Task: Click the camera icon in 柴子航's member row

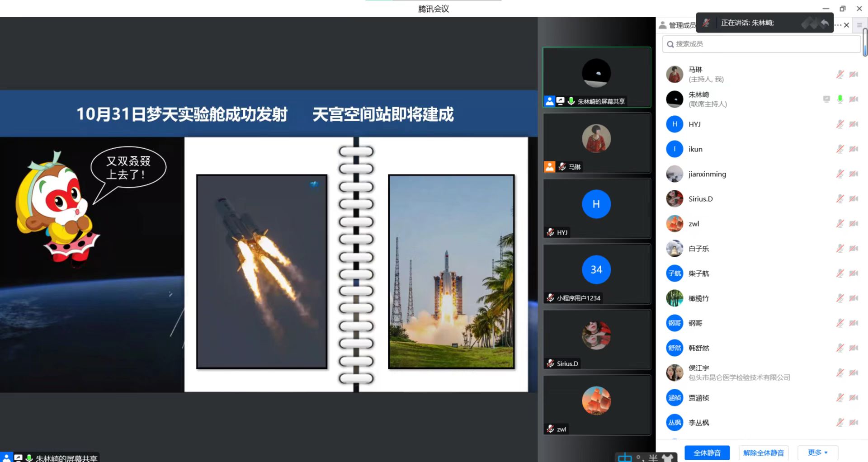Action: pos(854,273)
